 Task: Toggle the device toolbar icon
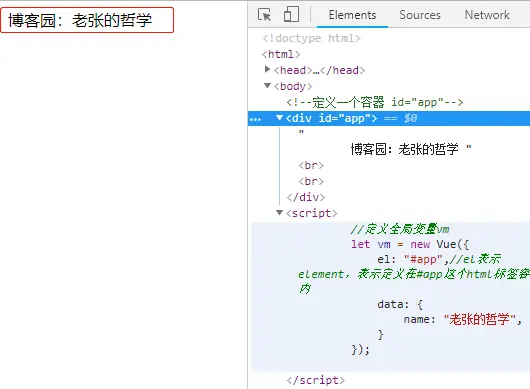(x=291, y=14)
